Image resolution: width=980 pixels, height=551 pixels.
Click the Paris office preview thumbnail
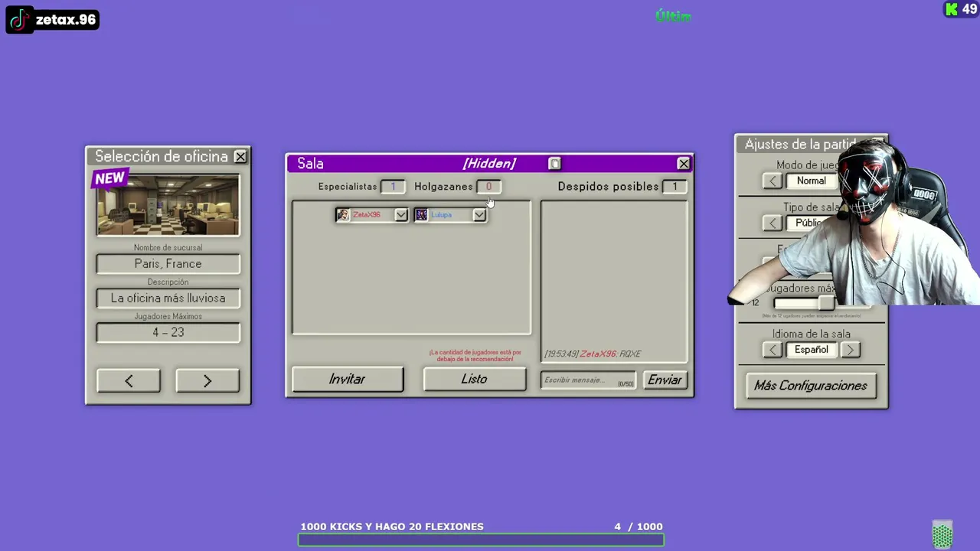[x=168, y=205]
